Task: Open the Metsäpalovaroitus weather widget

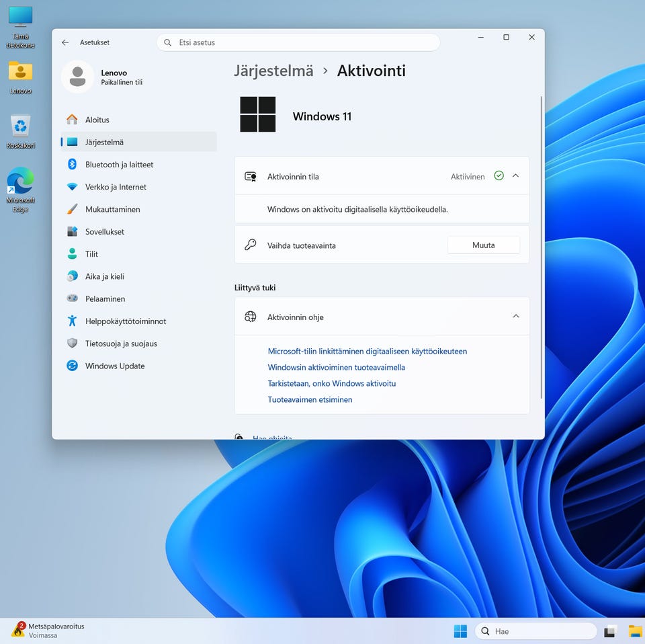Action: click(x=48, y=631)
